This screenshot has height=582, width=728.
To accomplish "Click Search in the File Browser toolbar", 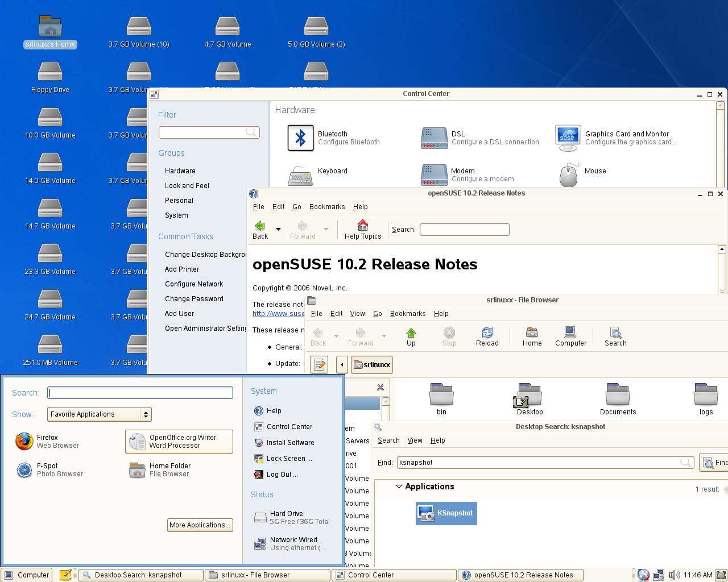I will pos(615,336).
